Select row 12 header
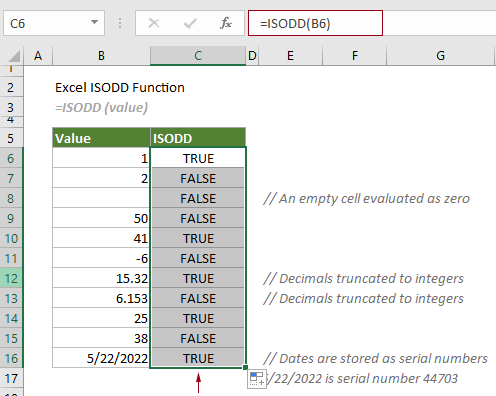 (11, 278)
